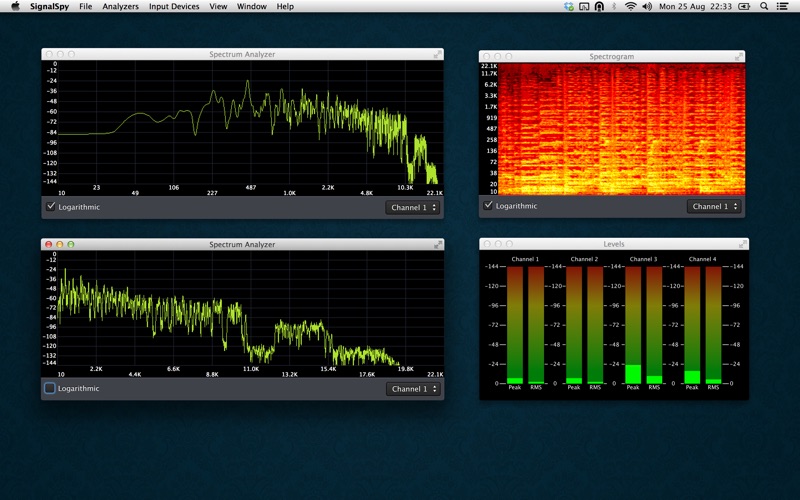This screenshot has width=800, height=500.
Task: Open the volume control in menu bar
Action: coord(647,6)
